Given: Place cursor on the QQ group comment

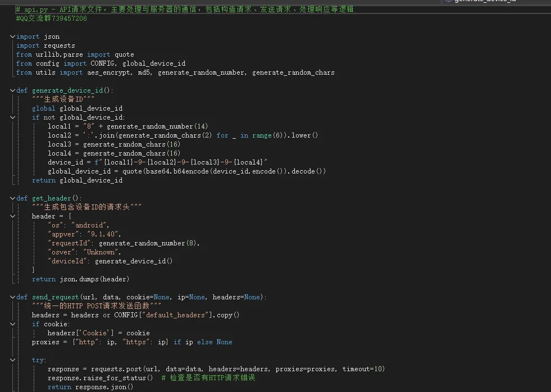Looking at the screenshot, I should (52, 19).
